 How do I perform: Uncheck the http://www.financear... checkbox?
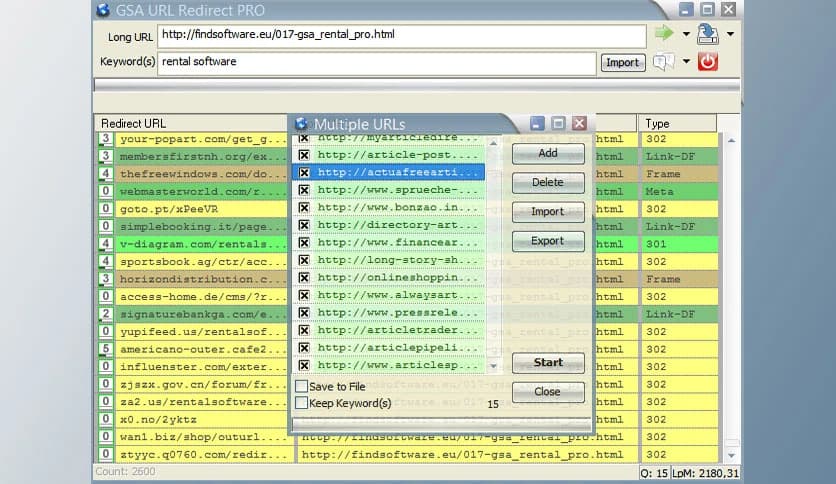point(304,243)
